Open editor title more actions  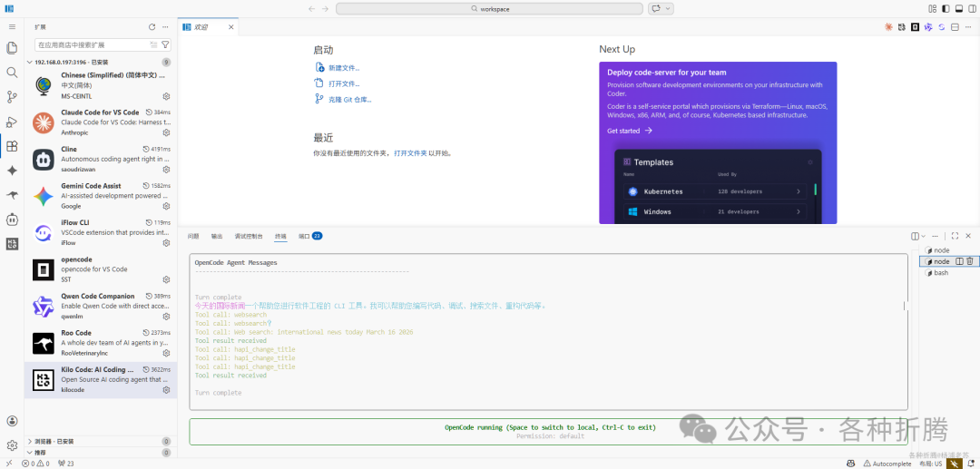coord(968,27)
